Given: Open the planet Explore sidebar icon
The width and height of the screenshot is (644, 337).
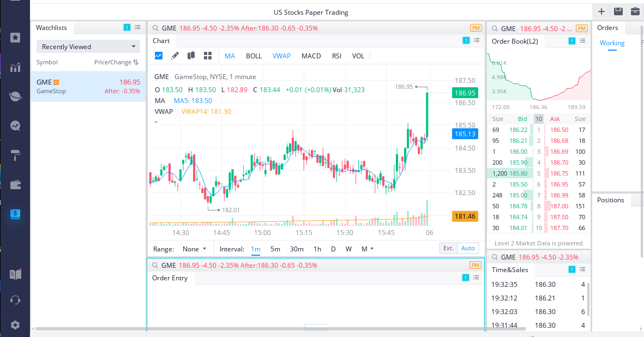Looking at the screenshot, I should (15, 97).
